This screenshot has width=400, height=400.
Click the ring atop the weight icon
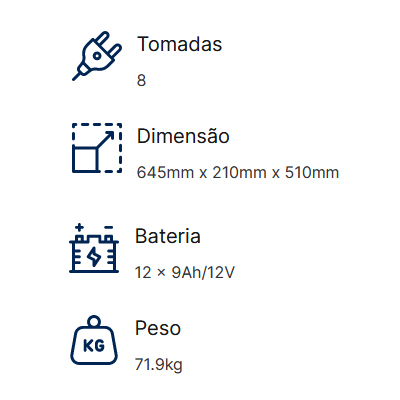pos(94,321)
